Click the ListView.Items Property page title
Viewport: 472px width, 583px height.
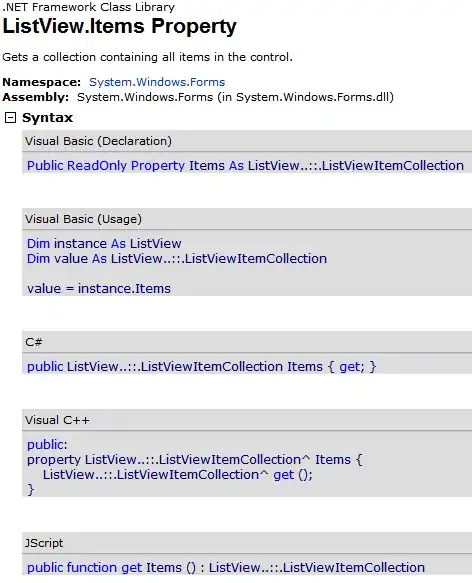click(119, 26)
